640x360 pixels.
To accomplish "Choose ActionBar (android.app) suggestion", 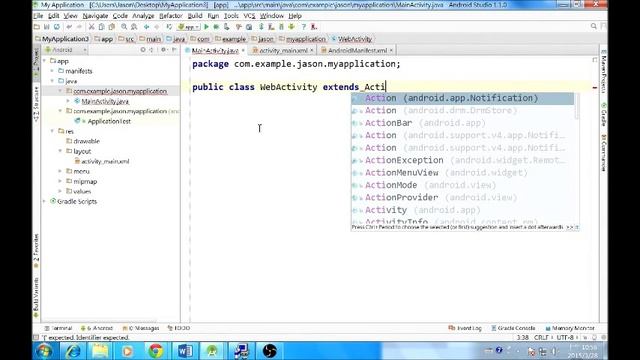I will pyautogui.click(x=463, y=123).
